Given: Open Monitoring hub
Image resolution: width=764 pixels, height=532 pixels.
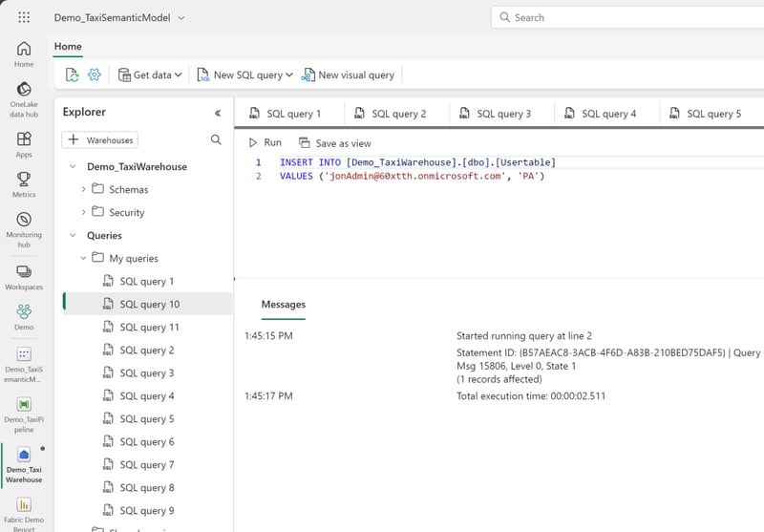Looking at the screenshot, I should [x=24, y=230].
